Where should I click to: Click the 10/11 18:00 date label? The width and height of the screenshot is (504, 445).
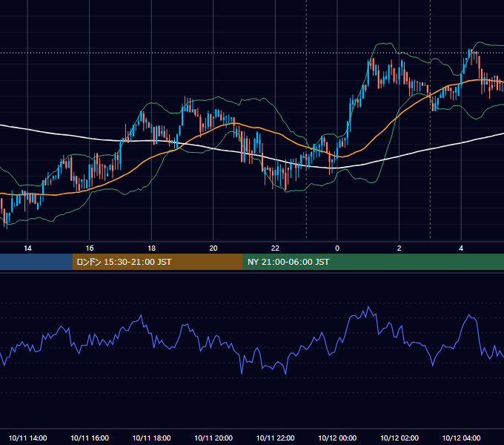(151, 438)
